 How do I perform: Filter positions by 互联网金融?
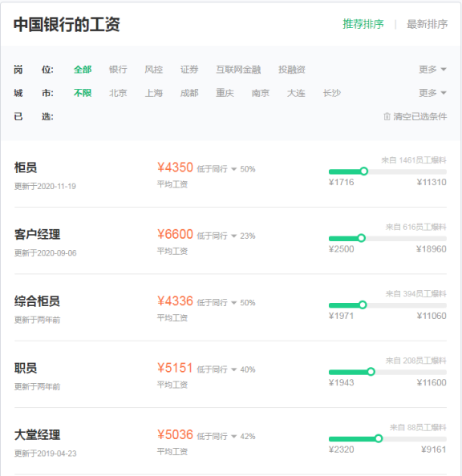pos(238,70)
